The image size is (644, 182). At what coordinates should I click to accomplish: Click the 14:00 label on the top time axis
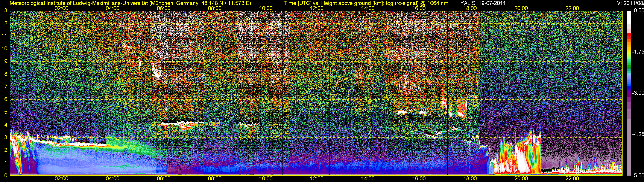368,8
